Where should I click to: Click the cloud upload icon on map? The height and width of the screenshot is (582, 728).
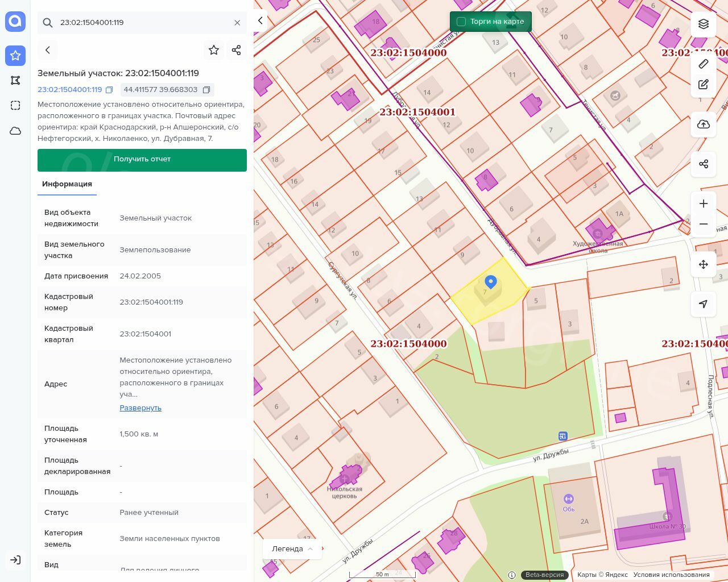pos(704,124)
